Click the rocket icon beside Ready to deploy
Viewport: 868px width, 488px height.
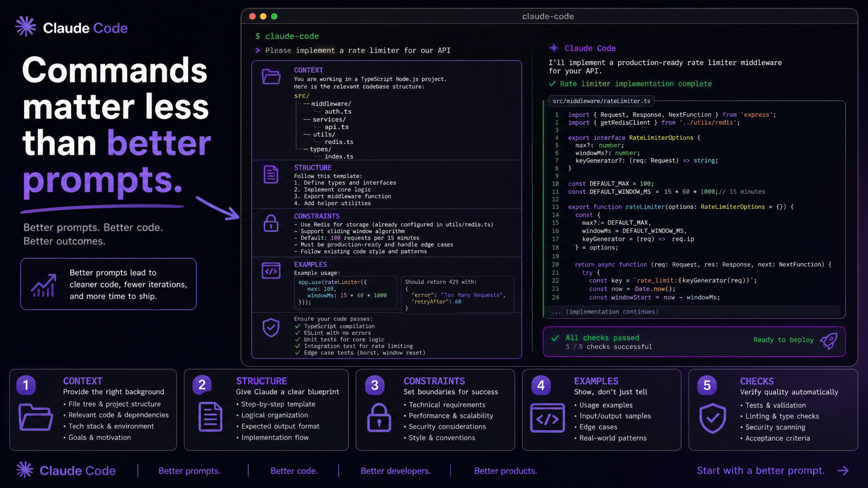coord(829,341)
